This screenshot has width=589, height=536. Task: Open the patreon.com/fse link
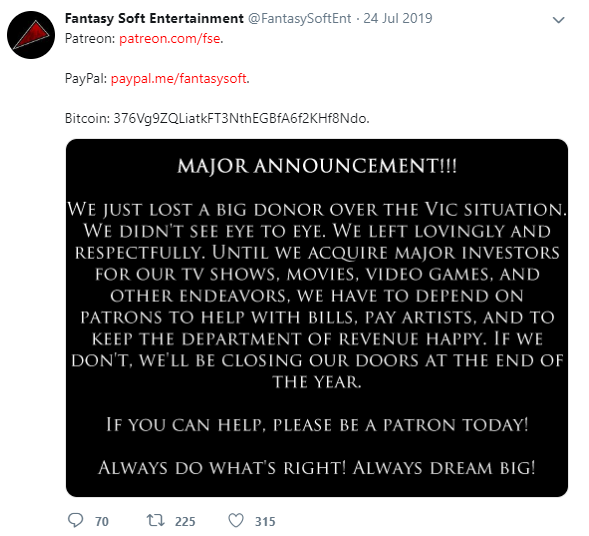(x=170, y=39)
